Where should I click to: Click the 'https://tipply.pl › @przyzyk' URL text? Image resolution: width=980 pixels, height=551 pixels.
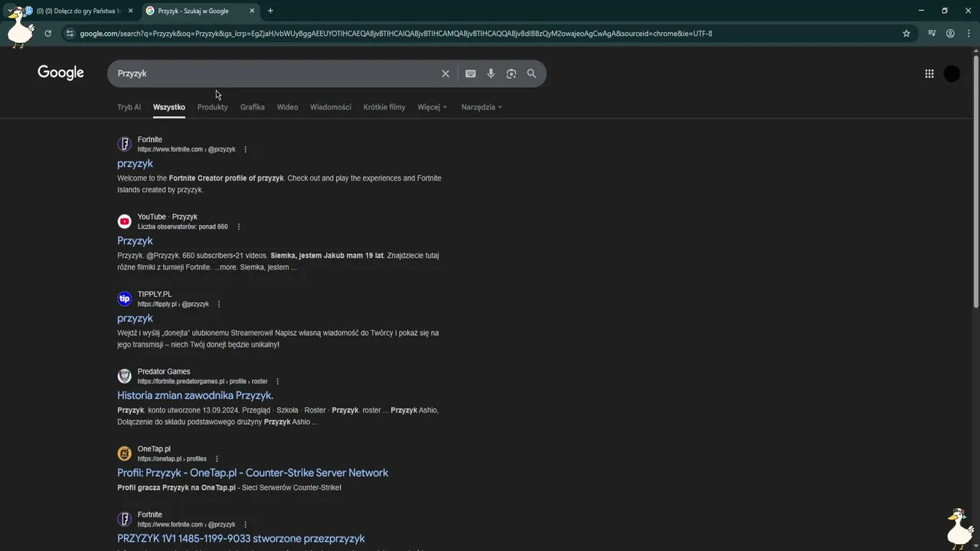click(173, 304)
